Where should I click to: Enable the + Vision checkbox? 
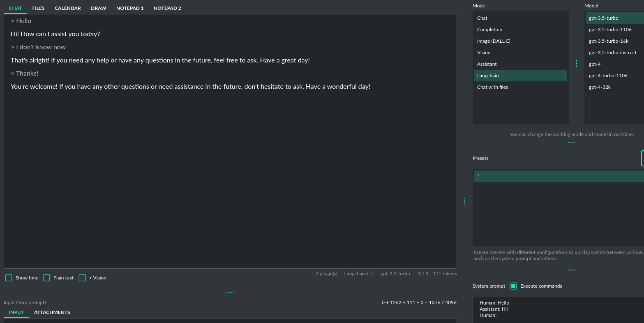click(x=82, y=278)
